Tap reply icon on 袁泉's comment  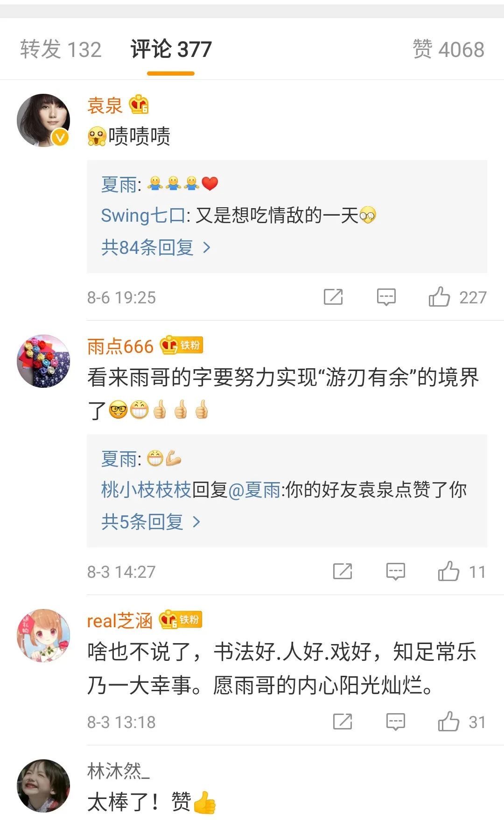point(386,297)
